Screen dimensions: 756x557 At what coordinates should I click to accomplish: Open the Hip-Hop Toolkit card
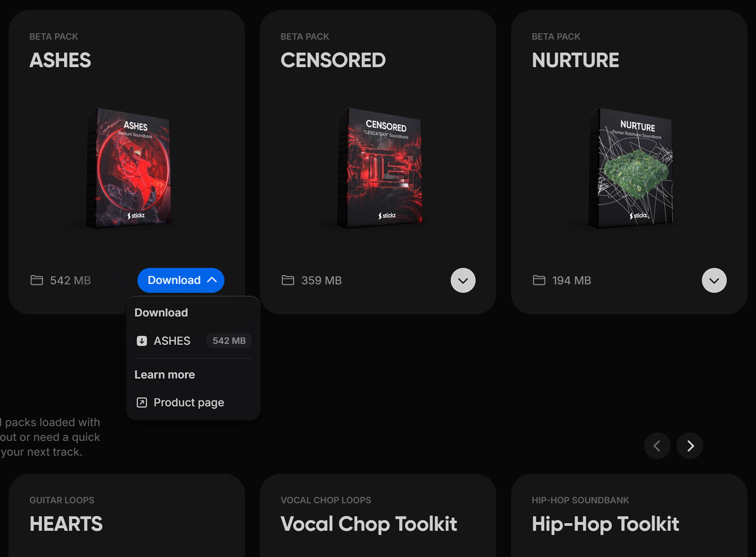(629, 515)
